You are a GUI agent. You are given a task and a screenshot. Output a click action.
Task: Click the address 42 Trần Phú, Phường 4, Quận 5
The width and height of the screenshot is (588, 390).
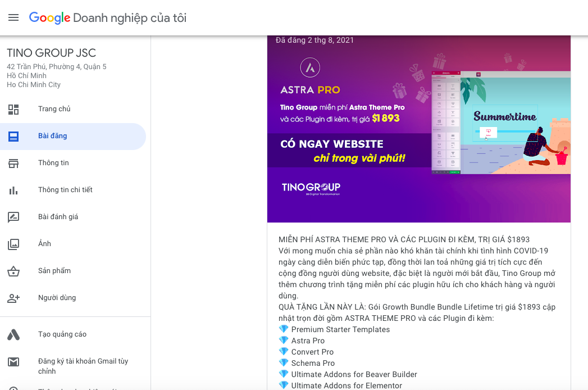[x=57, y=67]
